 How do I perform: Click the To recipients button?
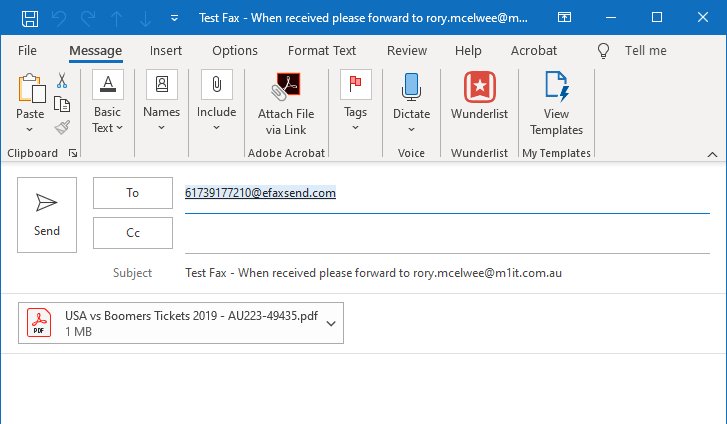pyautogui.click(x=133, y=193)
